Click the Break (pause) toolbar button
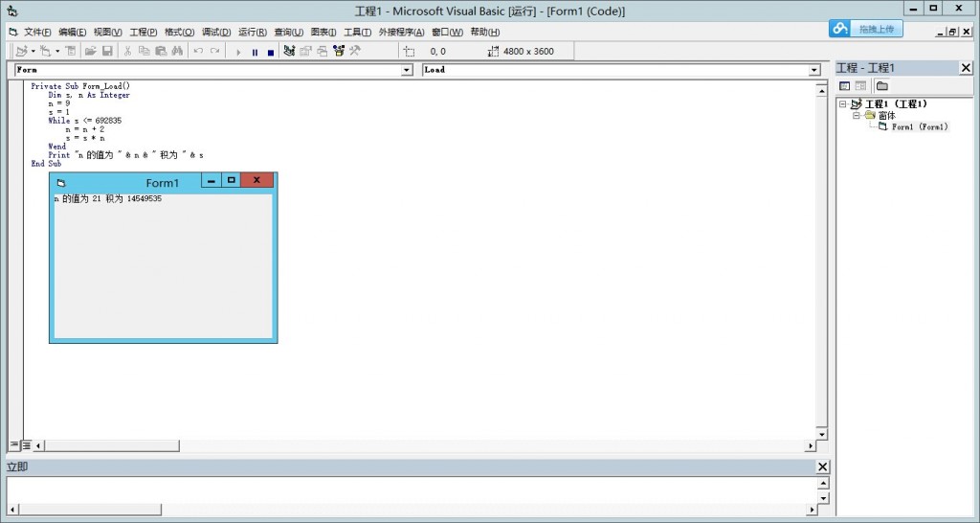 (x=255, y=52)
